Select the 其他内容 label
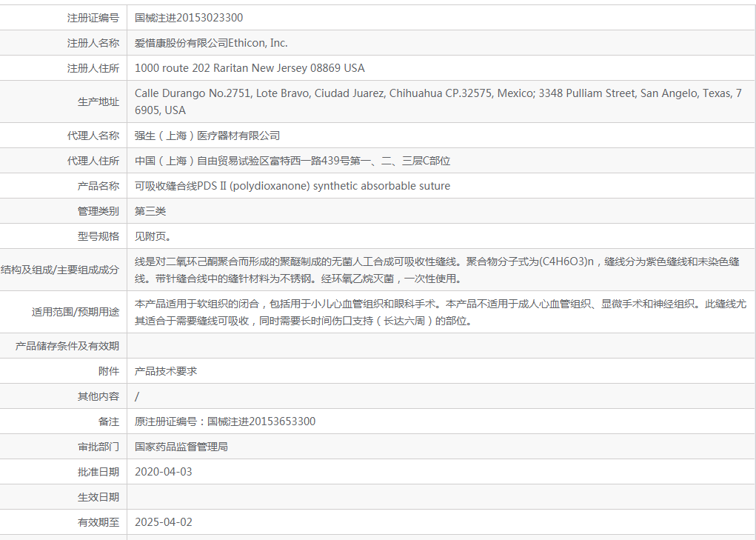 [98, 396]
